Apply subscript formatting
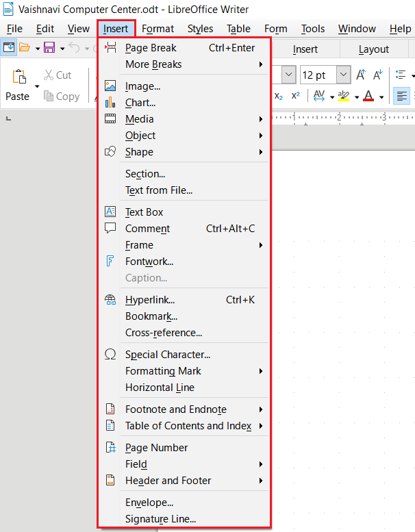 tap(278, 97)
